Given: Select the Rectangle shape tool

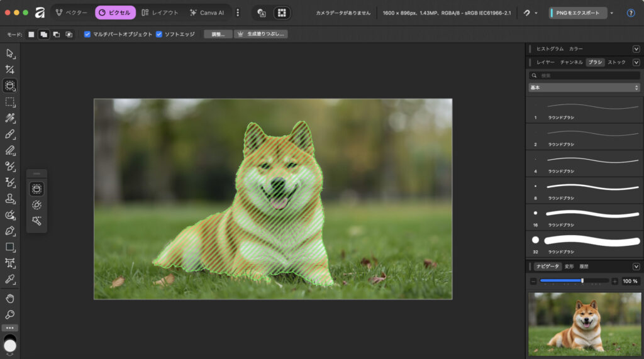Looking at the screenshot, I should (x=10, y=247).
